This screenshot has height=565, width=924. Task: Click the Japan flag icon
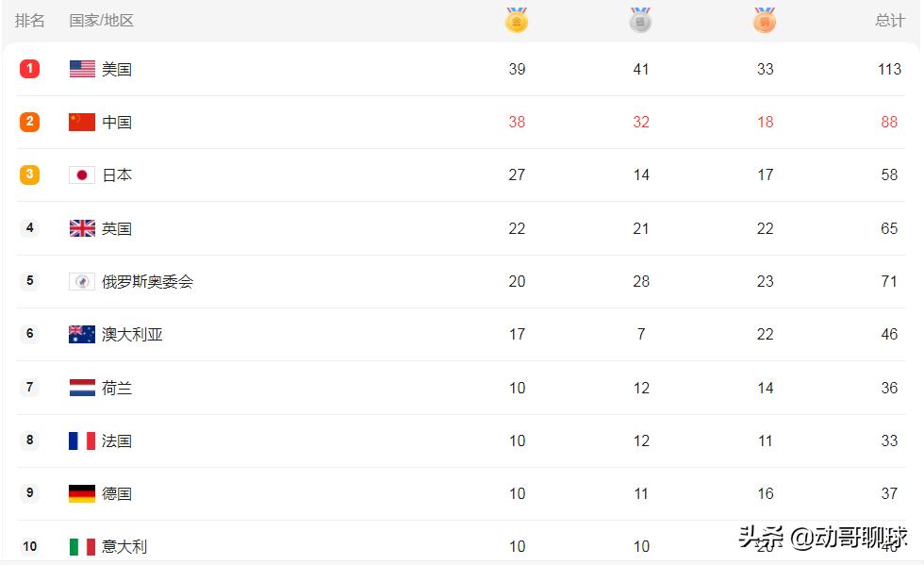coord(82,175)
